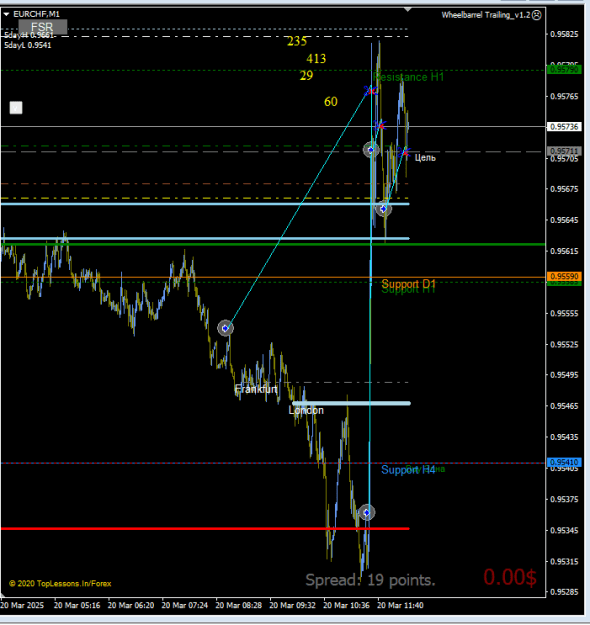Click the chart shift triangle marker at the top
The image size is (590, 625).
(x=408, y=9)
